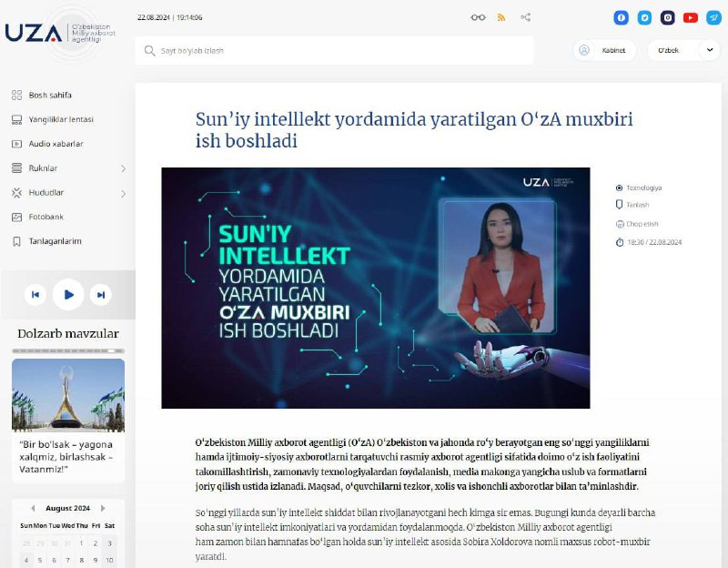
Task: Click the Texnologiya category marker icon
Action: click(x=619, y=188)
